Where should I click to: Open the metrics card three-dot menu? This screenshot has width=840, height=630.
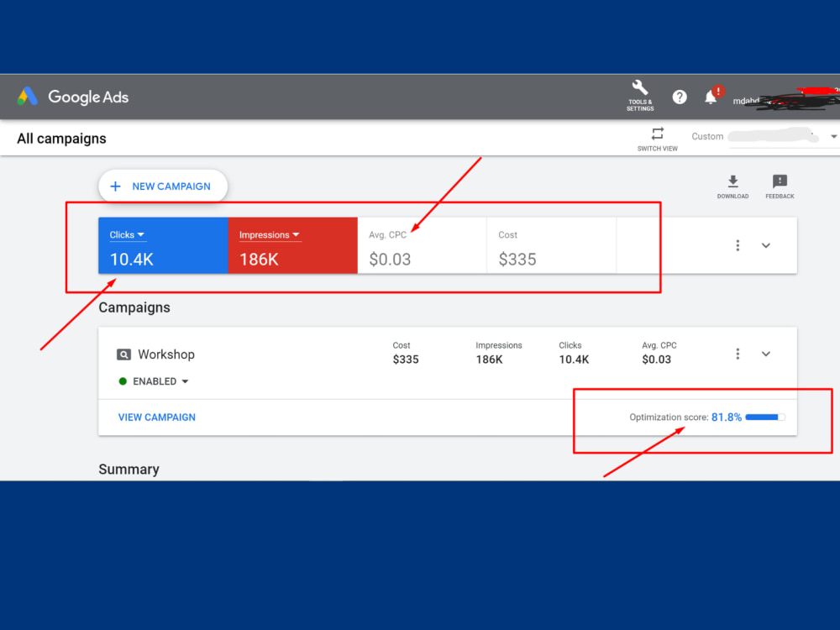(x=738, y=245)
